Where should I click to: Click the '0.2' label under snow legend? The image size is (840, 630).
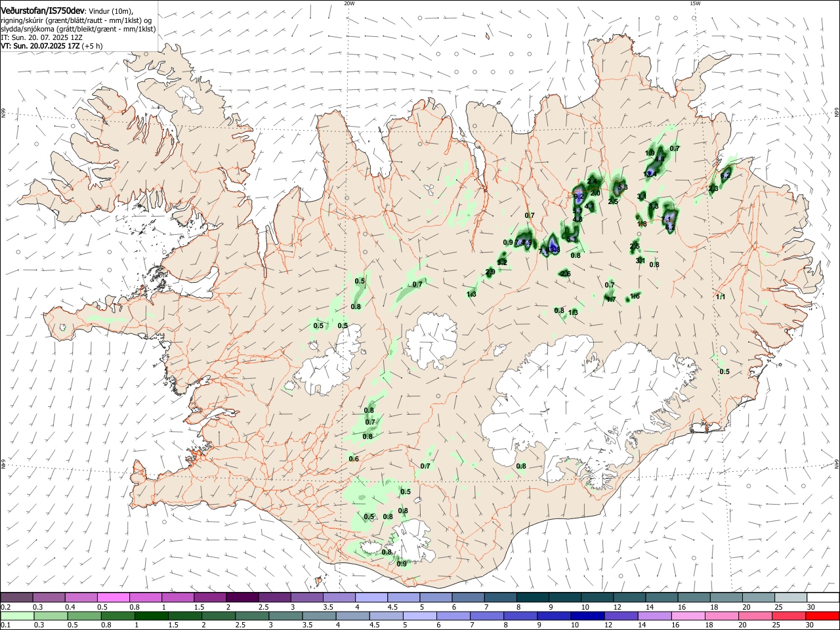(x=5, y=607)
